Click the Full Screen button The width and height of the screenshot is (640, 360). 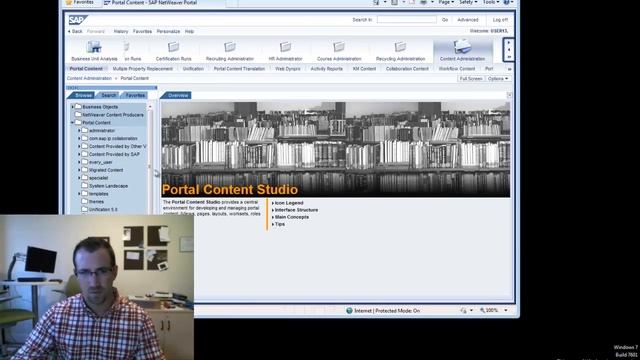[471, 78]
